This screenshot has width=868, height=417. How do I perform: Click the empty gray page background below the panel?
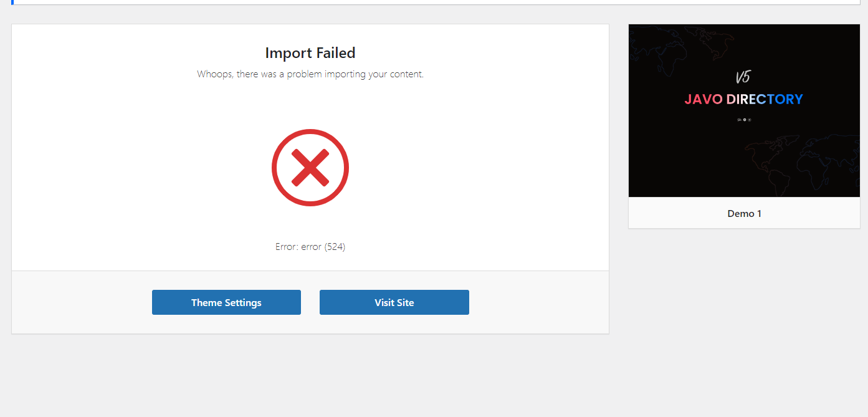(x=434, y=377)
